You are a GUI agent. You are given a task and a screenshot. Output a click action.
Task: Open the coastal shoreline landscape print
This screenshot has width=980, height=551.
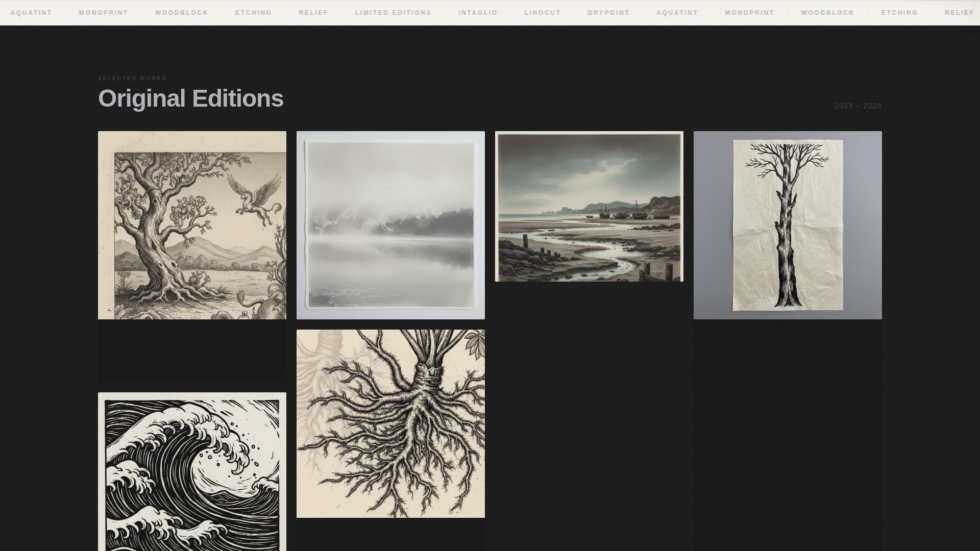point(589,207)
